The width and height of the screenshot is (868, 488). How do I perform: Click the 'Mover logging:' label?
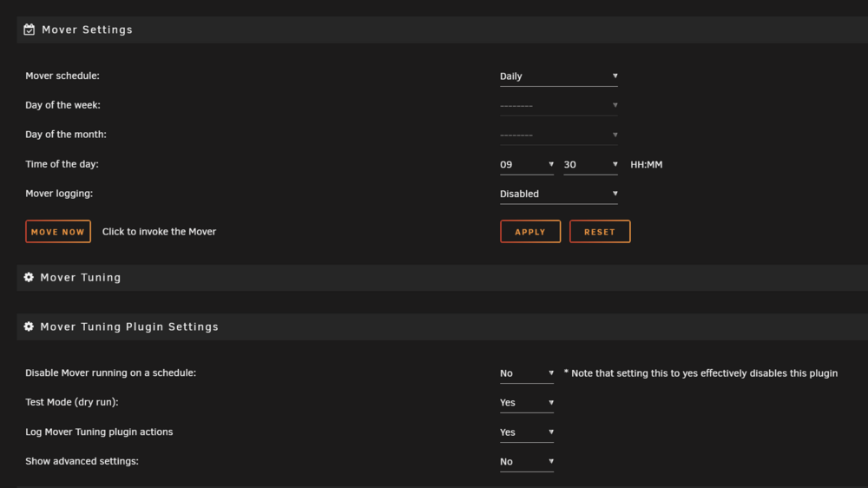pyautogui.click(x=59, y=194)
